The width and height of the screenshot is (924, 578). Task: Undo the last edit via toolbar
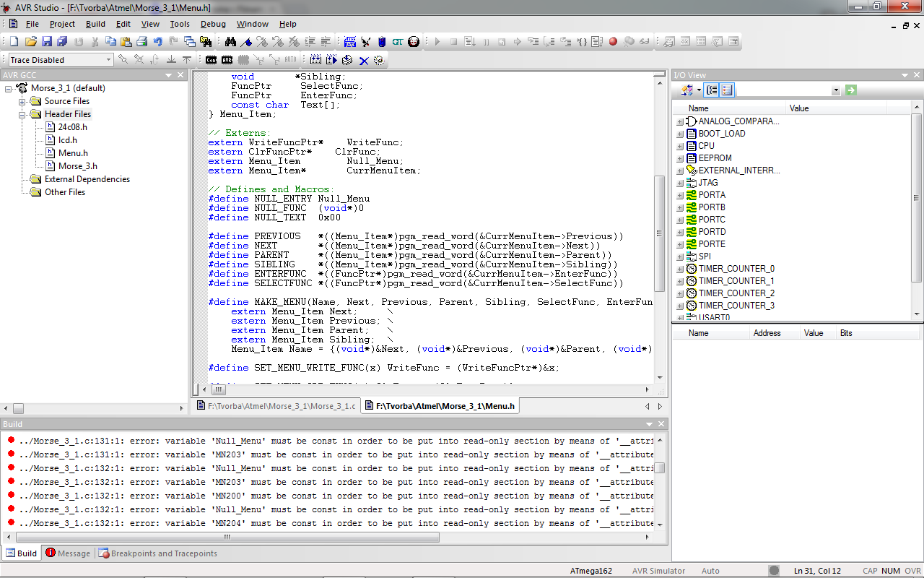click(157, 41)
